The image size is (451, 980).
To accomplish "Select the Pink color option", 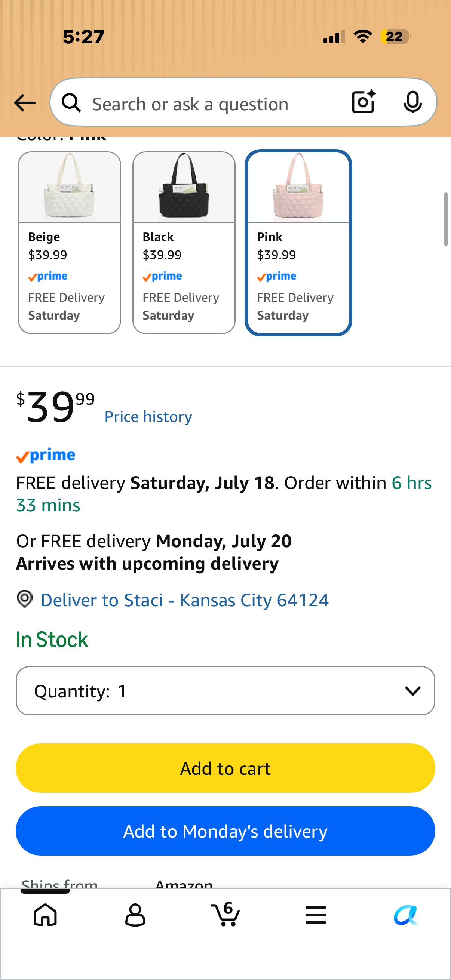I will [x=298, y=243].
